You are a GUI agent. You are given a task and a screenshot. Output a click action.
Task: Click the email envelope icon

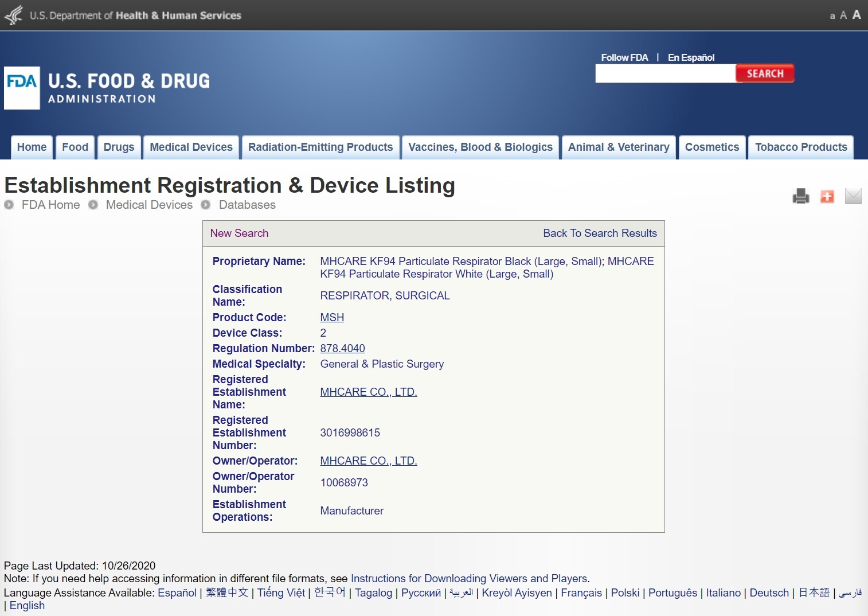(853, 196)
